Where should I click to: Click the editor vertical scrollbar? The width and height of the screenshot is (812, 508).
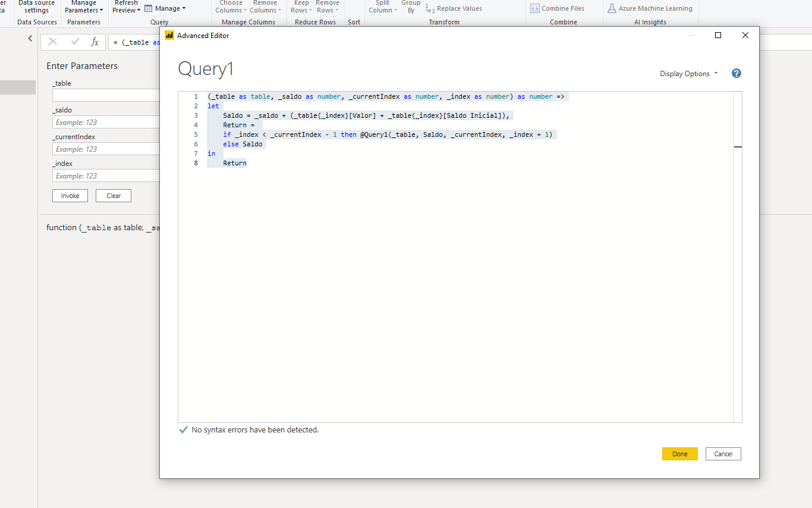[x=738, y=257]
